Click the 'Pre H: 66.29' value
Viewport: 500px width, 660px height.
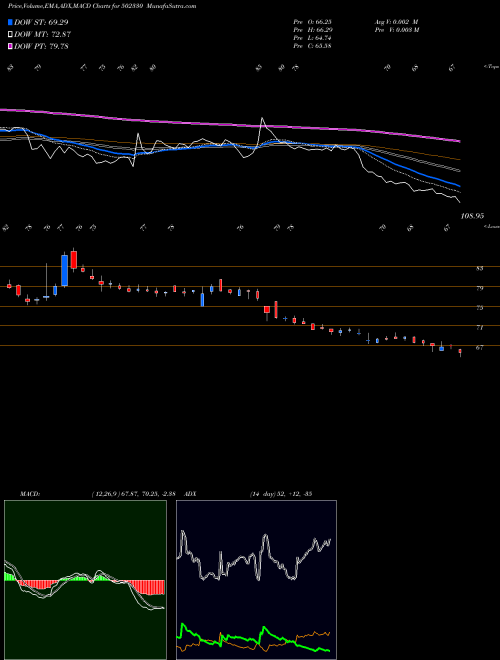(x=312, y=30)
